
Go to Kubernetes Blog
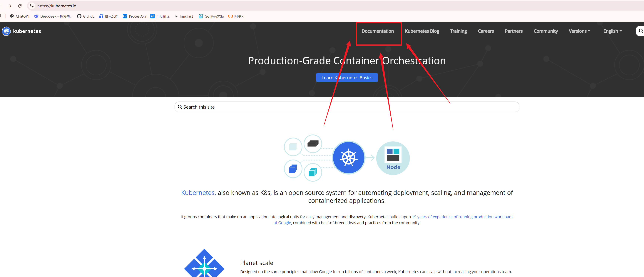(422, 31)
